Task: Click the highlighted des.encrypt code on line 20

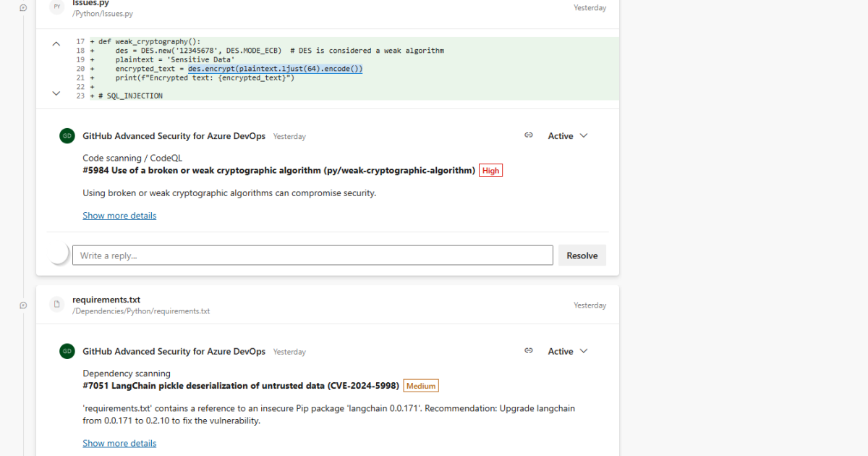Action: (276, 69)
